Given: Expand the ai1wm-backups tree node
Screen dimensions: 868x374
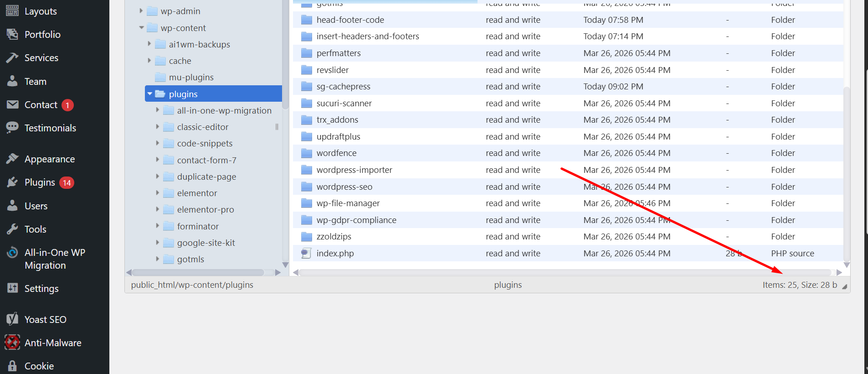Looking at the screenshot, I should [x=149, y=44].
